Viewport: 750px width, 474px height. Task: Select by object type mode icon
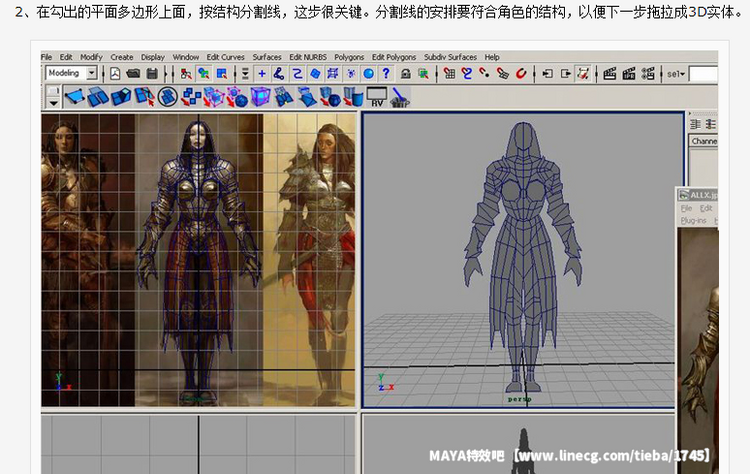(204, 74)
